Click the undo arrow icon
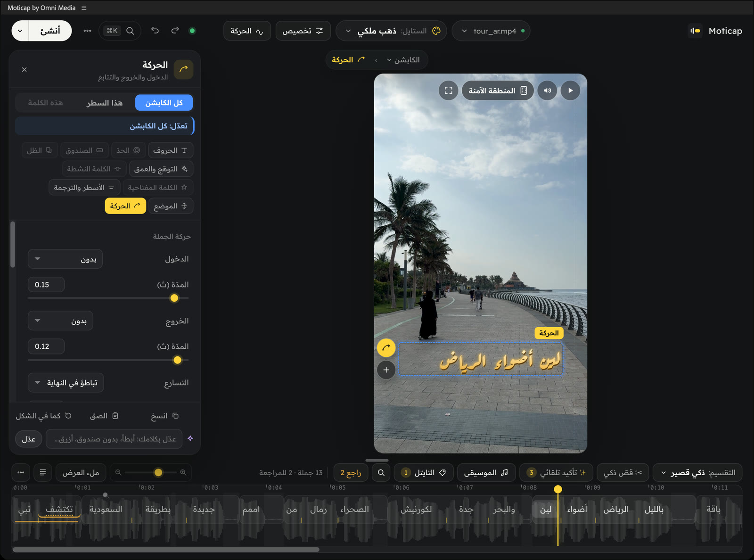The height and width of the screenshot is (560, 754). [x=155, y=31]
